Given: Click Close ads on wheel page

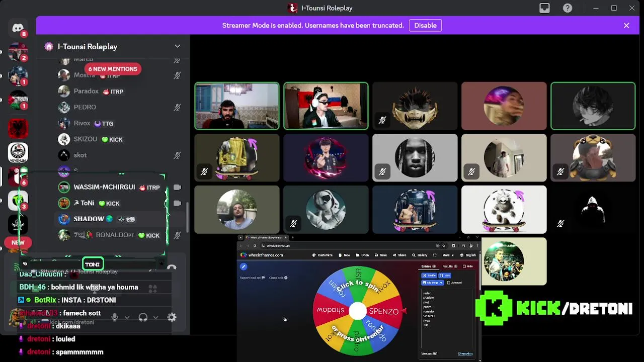Looking at the screenshot, I should coord(278,278).
